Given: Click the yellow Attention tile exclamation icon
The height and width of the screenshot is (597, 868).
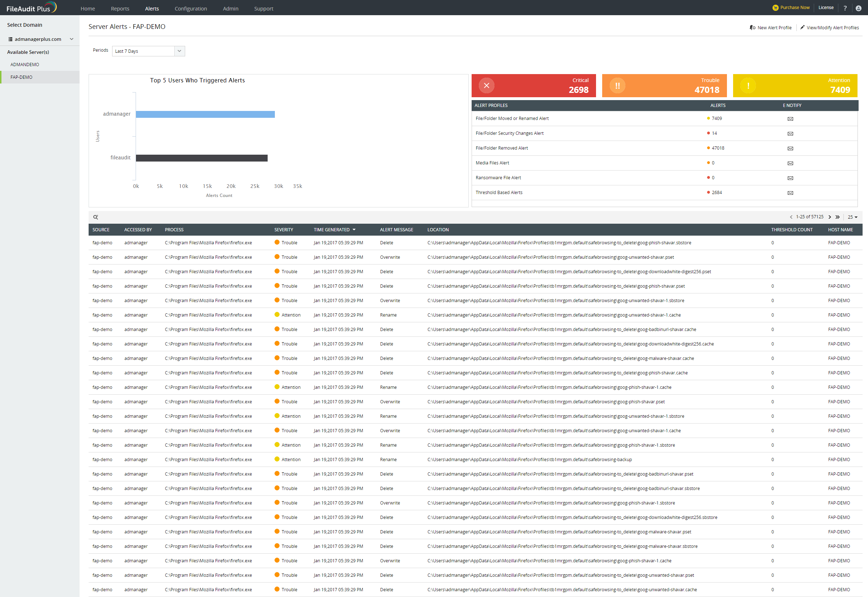Looking at the screenshot, I should coord(748,86).
